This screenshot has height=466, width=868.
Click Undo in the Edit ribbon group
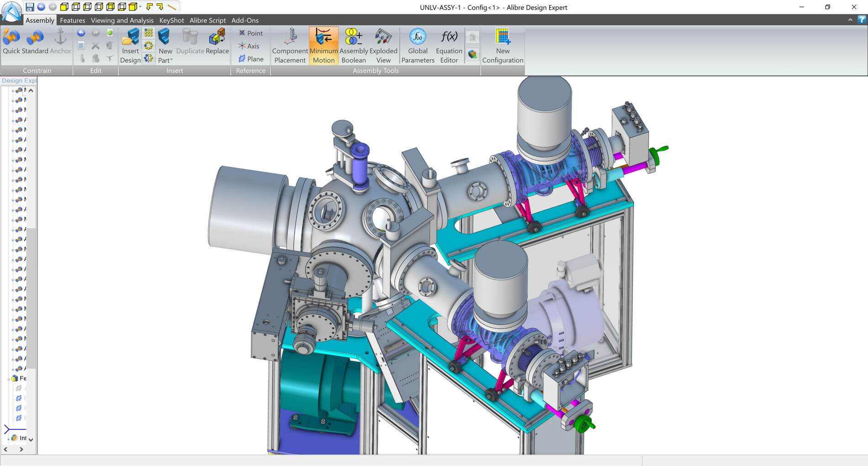click(x=81, y=32)
